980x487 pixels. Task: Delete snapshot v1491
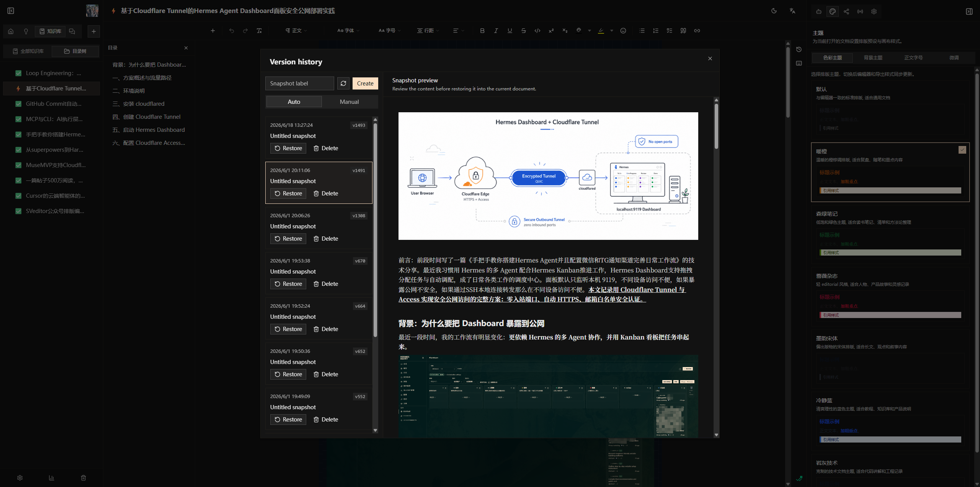coord(326,193)
